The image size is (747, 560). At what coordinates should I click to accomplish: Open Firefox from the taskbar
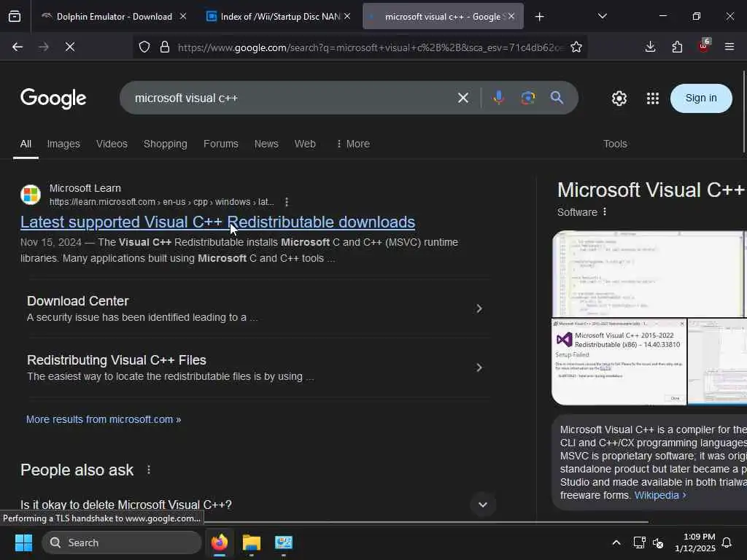click(220, 542)
